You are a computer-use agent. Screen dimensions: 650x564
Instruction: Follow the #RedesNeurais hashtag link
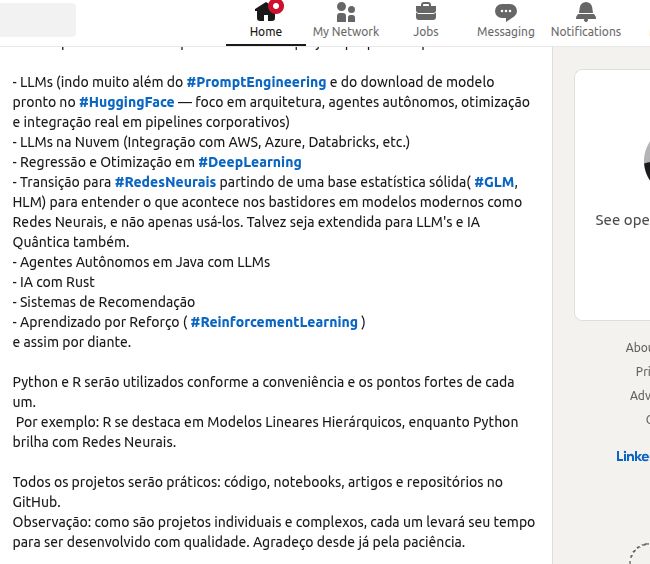[165, 182]
